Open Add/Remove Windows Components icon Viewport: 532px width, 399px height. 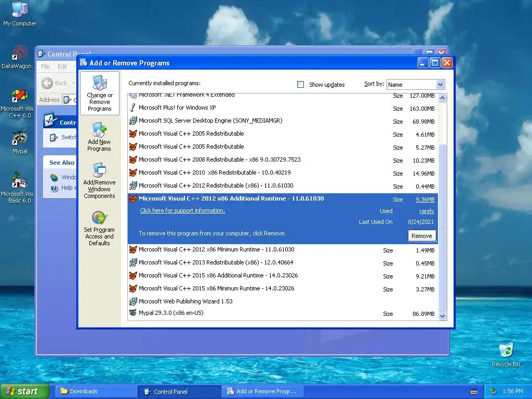click(x=99, y=180)
